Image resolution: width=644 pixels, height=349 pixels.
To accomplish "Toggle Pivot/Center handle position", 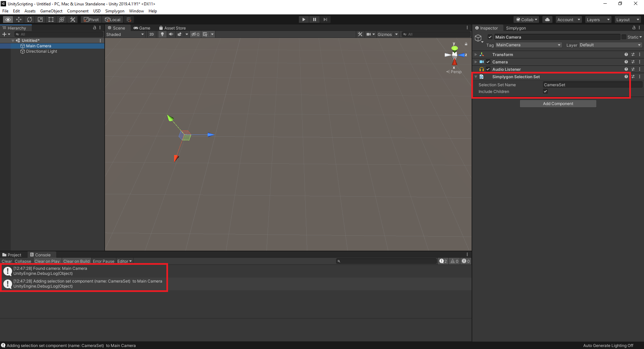I will [x=91, y=19].
